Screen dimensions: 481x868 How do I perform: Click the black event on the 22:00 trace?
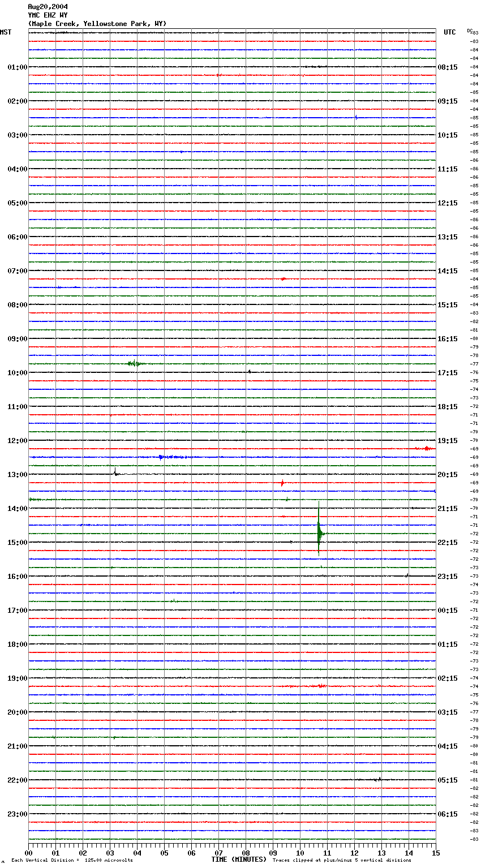[x=377, y=779]
